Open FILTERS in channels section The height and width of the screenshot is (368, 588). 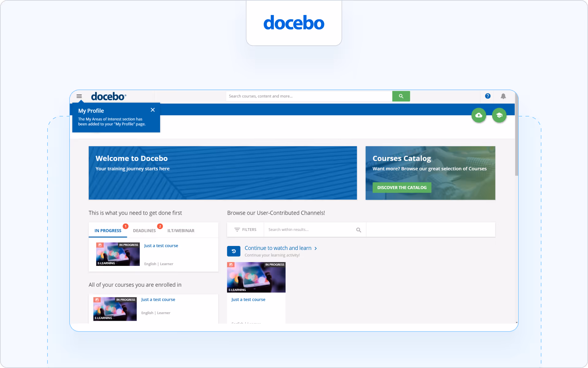pyautogui.click(x=246, y=230)
